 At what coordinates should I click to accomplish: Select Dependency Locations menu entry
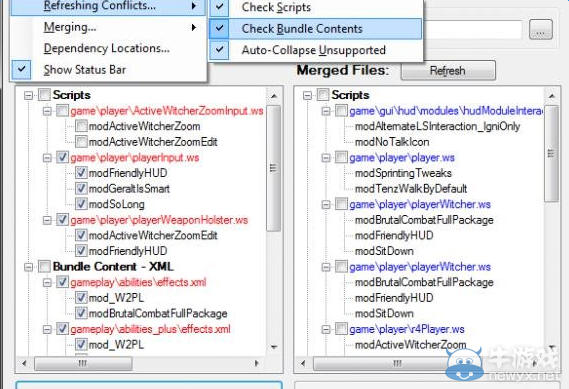pos(107,48)
